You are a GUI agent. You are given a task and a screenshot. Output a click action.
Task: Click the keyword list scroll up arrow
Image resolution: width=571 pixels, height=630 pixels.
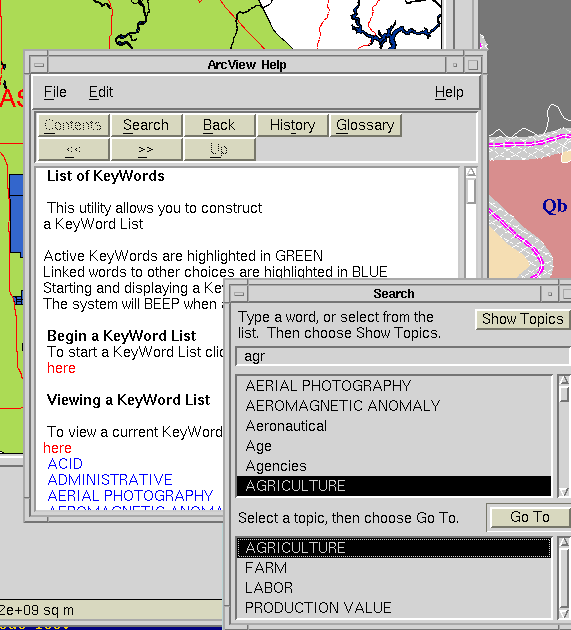tap(564, 380)
